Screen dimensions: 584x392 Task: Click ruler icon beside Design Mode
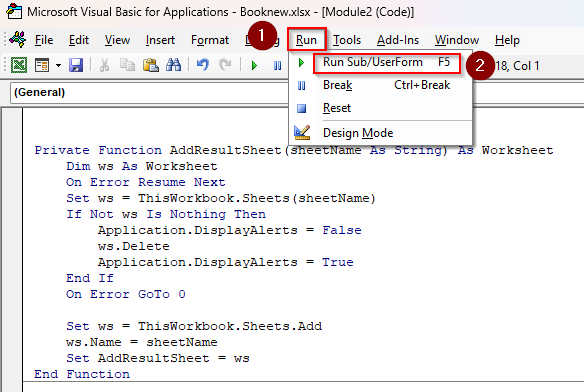coord(302,133)
